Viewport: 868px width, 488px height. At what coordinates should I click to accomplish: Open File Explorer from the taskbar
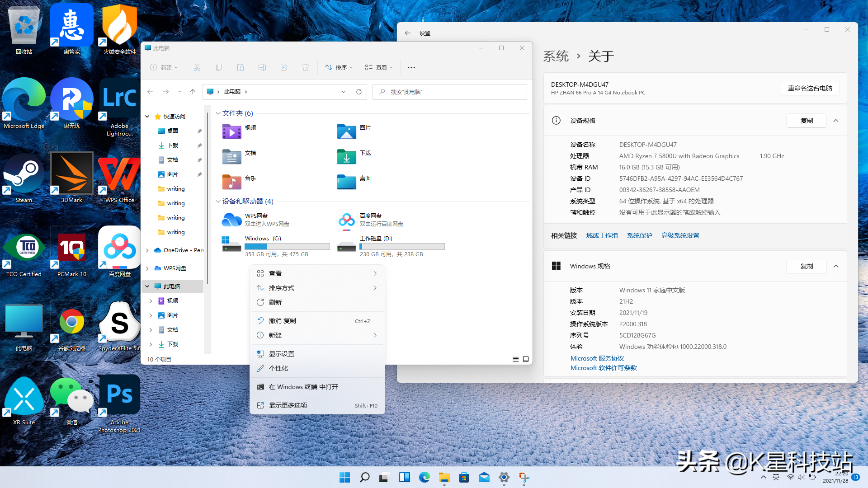[444, 477]
